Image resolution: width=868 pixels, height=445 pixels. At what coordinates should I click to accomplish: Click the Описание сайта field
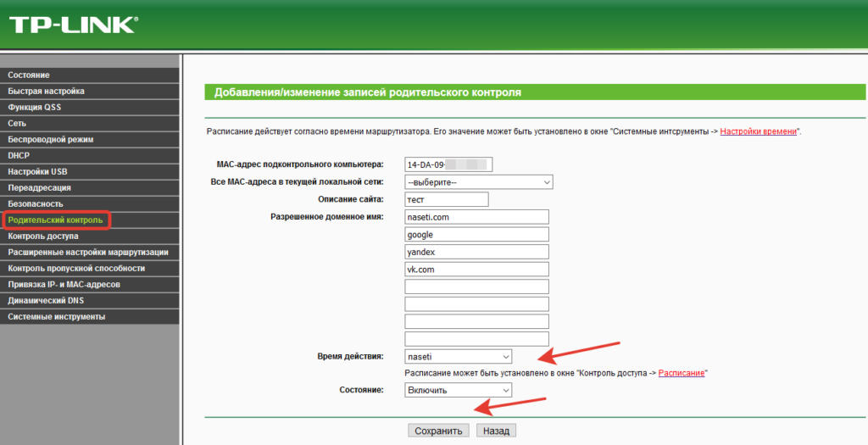(447, 199)
